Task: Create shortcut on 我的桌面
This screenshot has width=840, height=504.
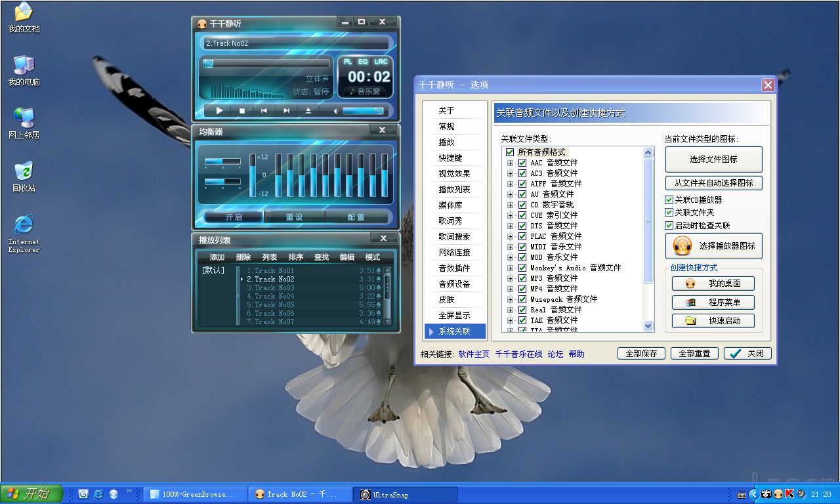Action: (x=713, y=283)
